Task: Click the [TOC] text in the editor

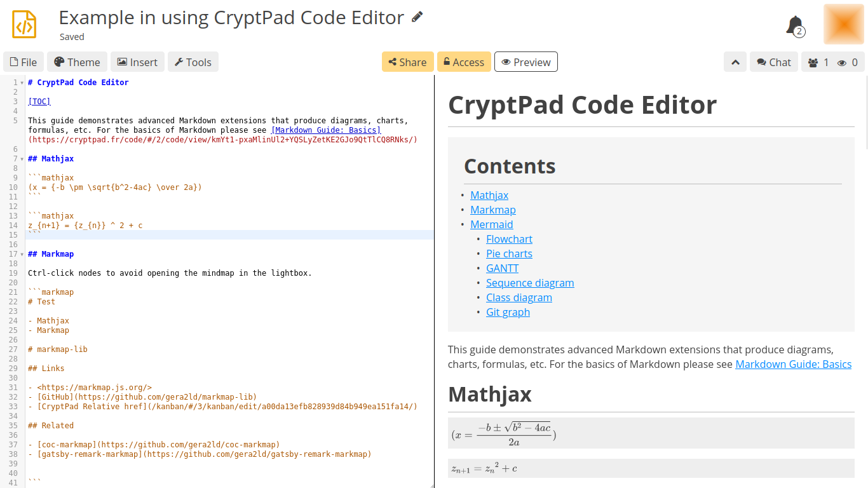Action: (x=39, y=102)
